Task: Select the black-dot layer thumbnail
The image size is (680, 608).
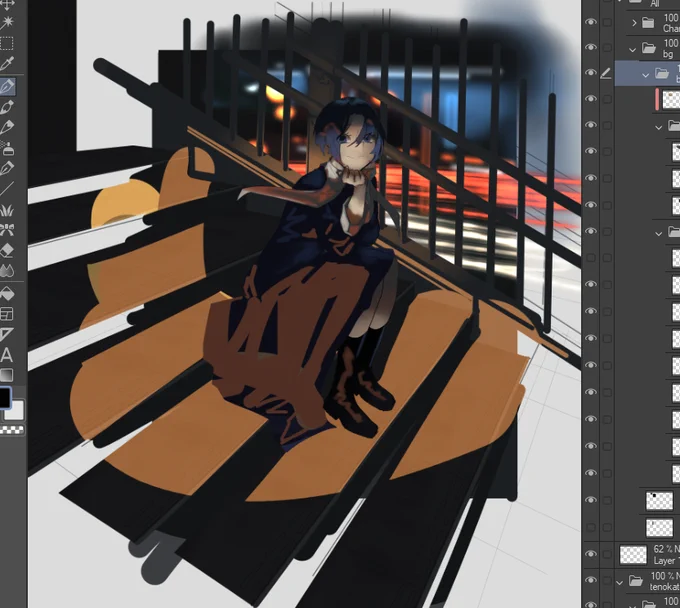Action: click(x=659, y=500)
